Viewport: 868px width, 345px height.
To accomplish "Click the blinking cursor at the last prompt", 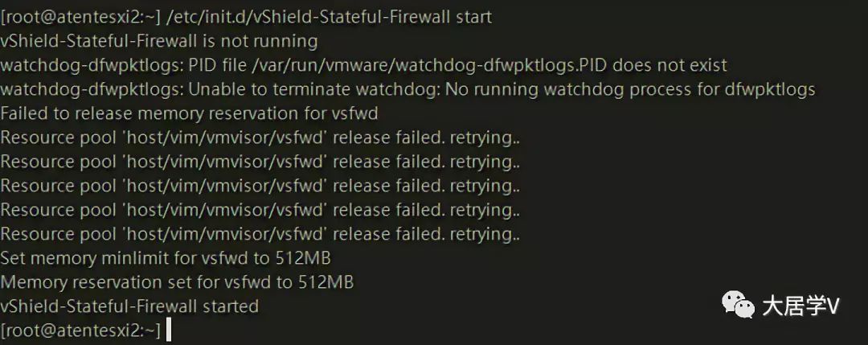I will coord(169,331).
